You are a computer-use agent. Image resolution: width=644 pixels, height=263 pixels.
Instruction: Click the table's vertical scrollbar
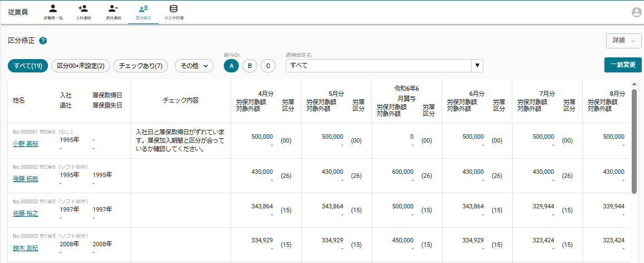634,139
